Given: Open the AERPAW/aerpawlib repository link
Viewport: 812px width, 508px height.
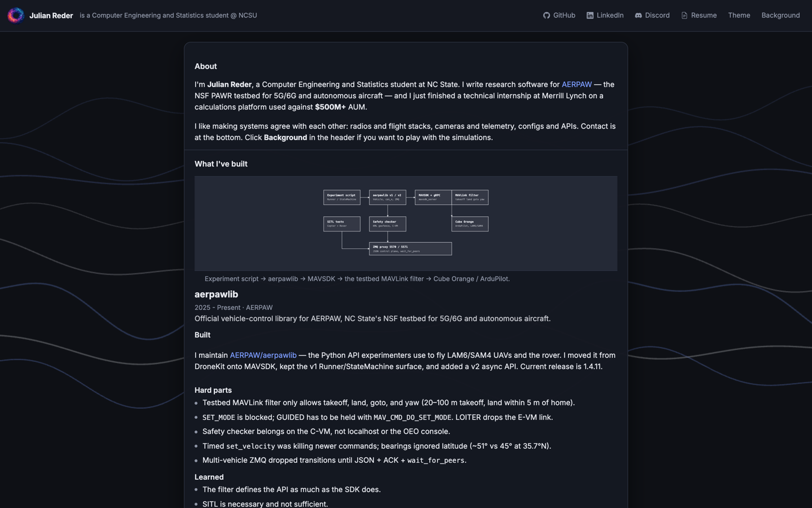Looking at the screenshot, I should coord(263,356).
